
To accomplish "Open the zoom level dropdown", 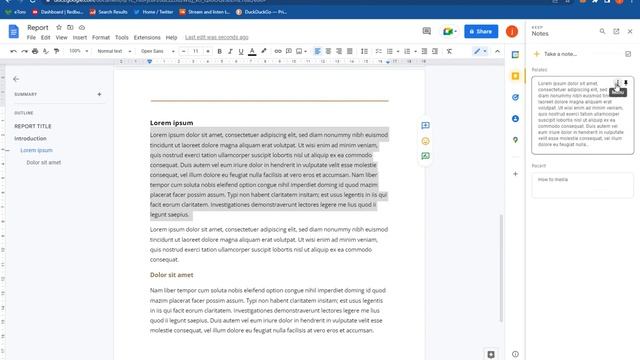I will coord(78,51).
